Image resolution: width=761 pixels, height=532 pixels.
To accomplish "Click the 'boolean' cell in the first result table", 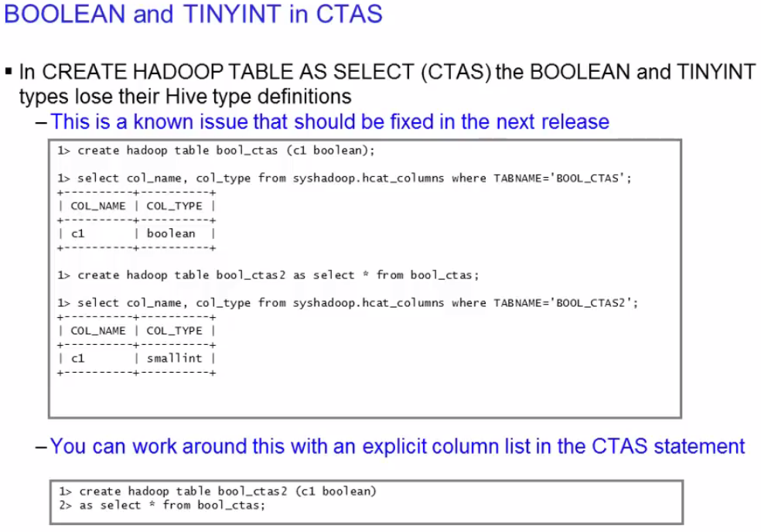I will [x=171, y=234].
